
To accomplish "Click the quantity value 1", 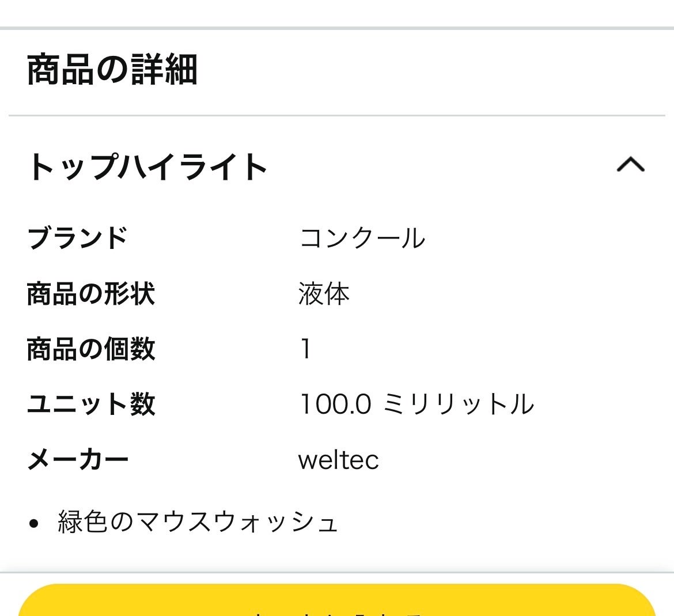I will coord(305,349).
